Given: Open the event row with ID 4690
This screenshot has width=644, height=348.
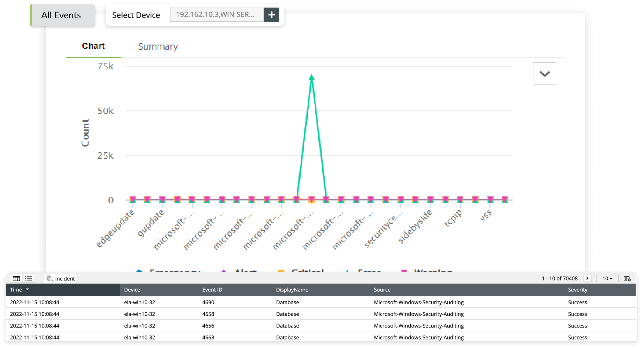Looking at the screenshot, I should (208, 302).
